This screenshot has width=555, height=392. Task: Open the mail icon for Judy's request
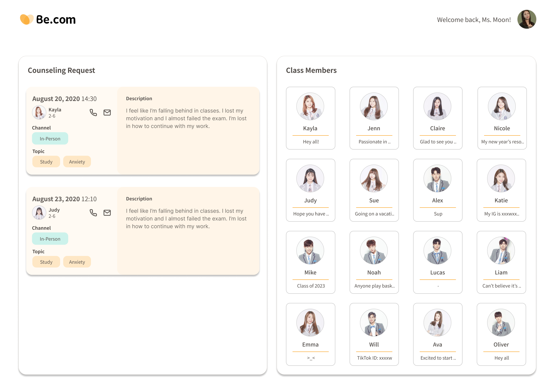pos(107,213)
